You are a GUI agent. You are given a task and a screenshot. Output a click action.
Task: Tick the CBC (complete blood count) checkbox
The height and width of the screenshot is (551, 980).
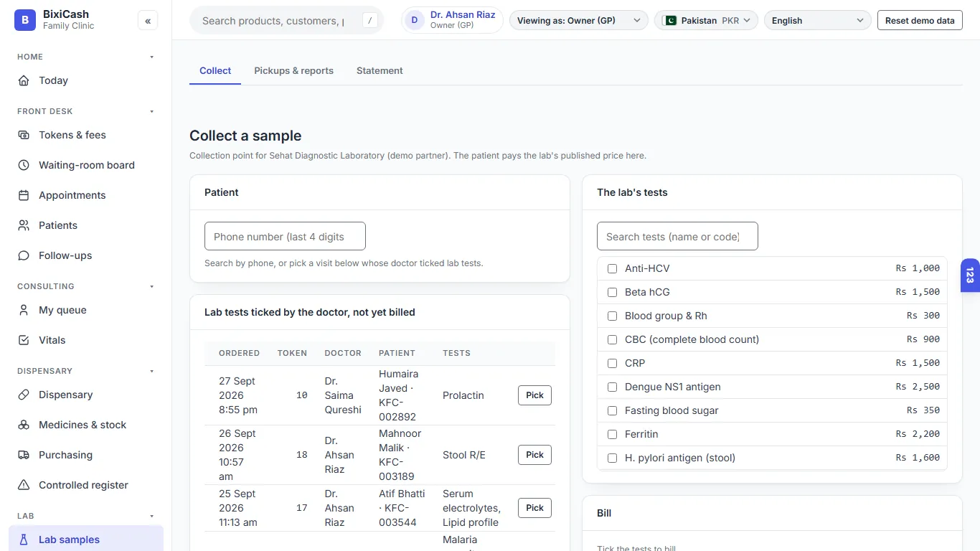pos(612,339)
